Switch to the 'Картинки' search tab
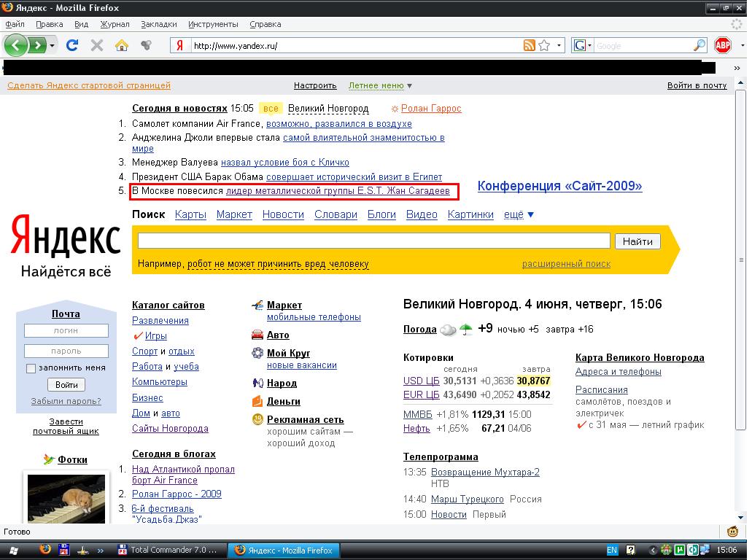The image size is (752, 560). 470,214
